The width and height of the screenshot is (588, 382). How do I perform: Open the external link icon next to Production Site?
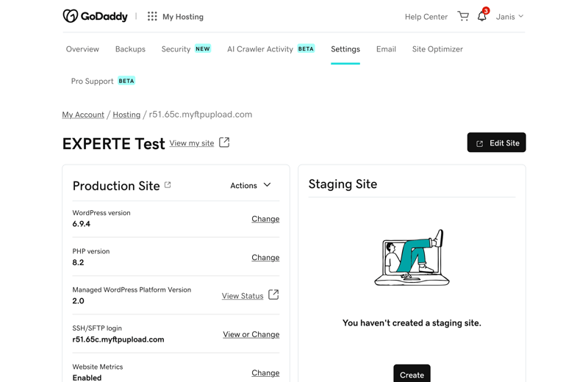tap(168, 185)
